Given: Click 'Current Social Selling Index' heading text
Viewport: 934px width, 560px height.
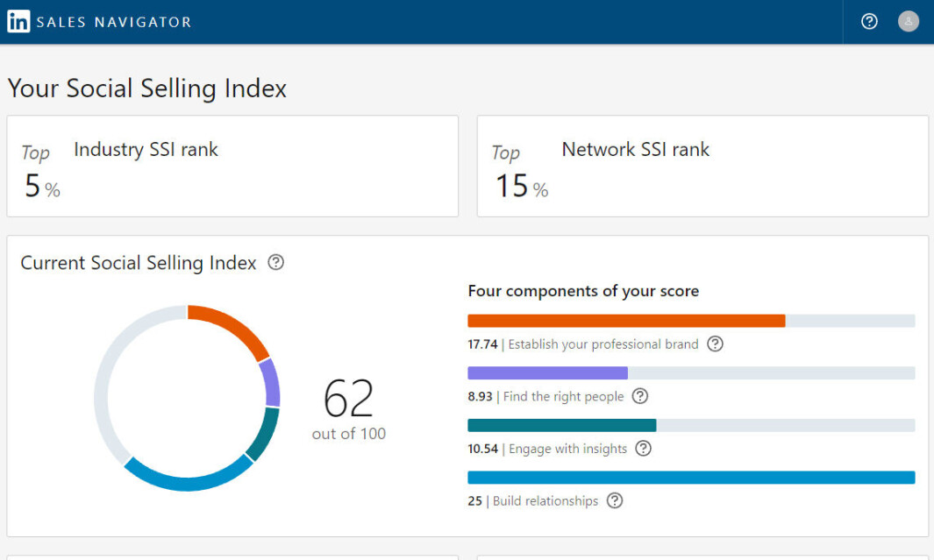Looking at the screenshot, I should pos(139,263).
